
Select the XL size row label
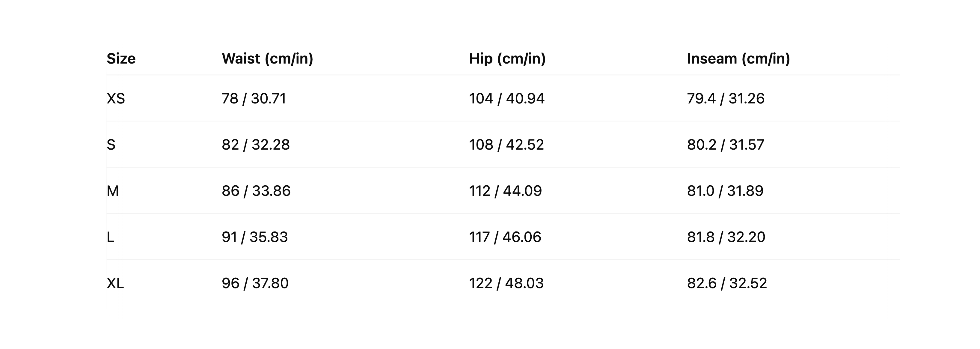(x=115, y=283)
